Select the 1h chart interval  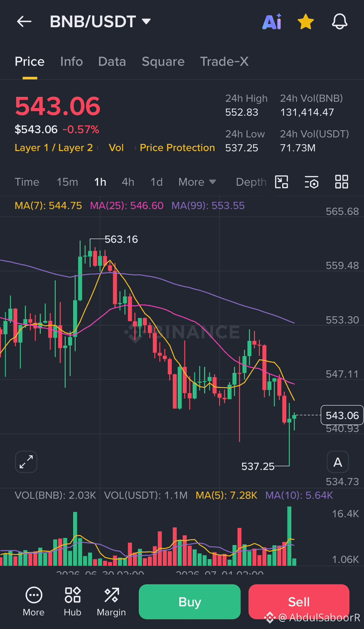[x=100, y=182]
